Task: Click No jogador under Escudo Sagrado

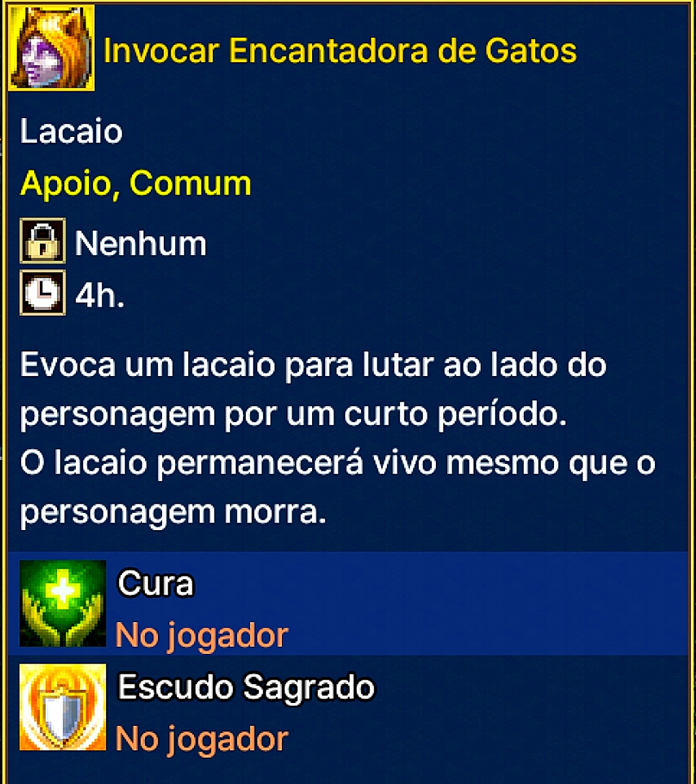Action: tap(202, 739)
